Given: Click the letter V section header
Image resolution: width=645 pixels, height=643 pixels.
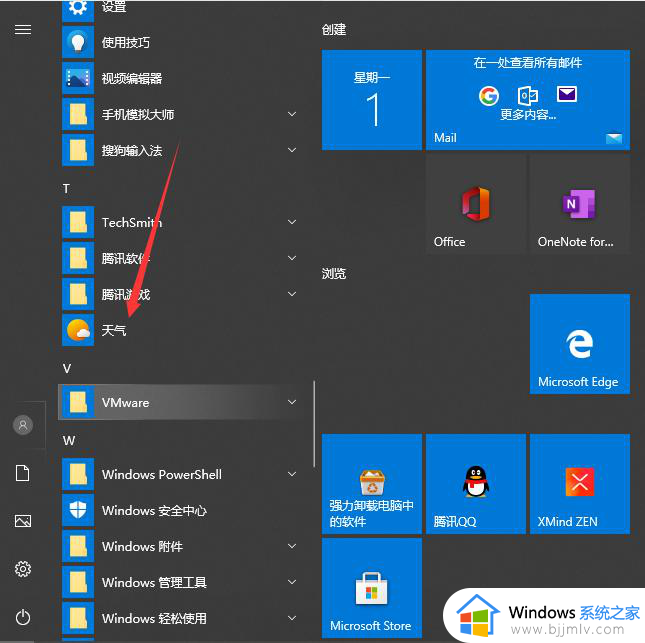Looking at the screenshot, I should point(67,368).
